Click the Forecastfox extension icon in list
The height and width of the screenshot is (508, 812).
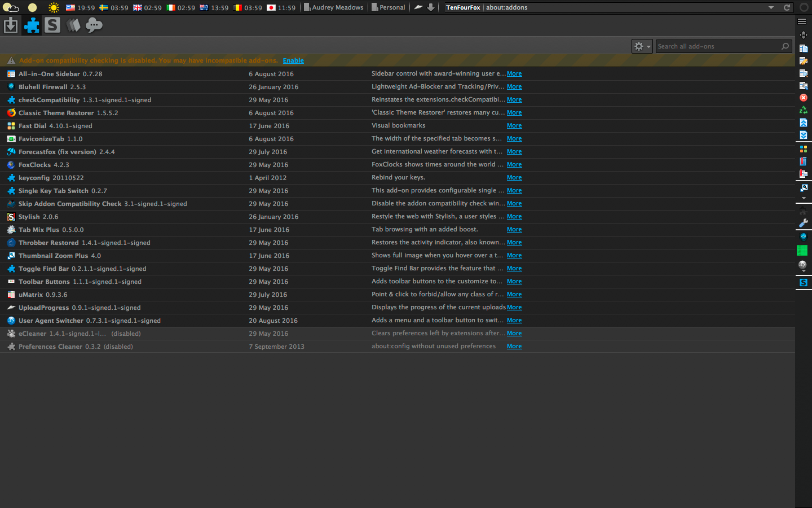point(11,152)
